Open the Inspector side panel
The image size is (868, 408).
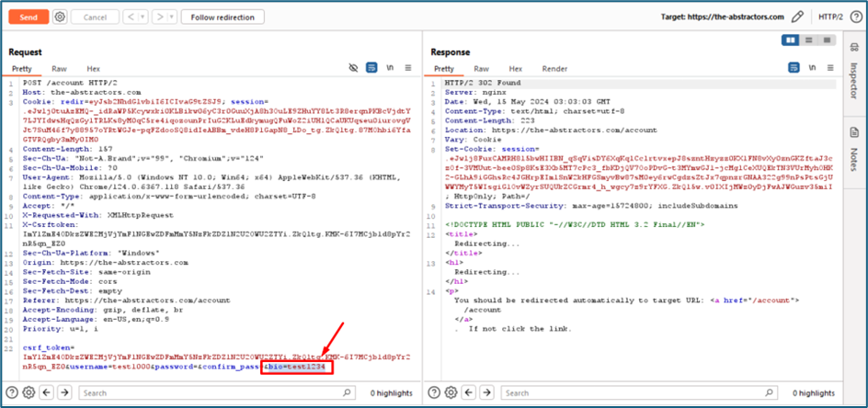coord(854,72)
